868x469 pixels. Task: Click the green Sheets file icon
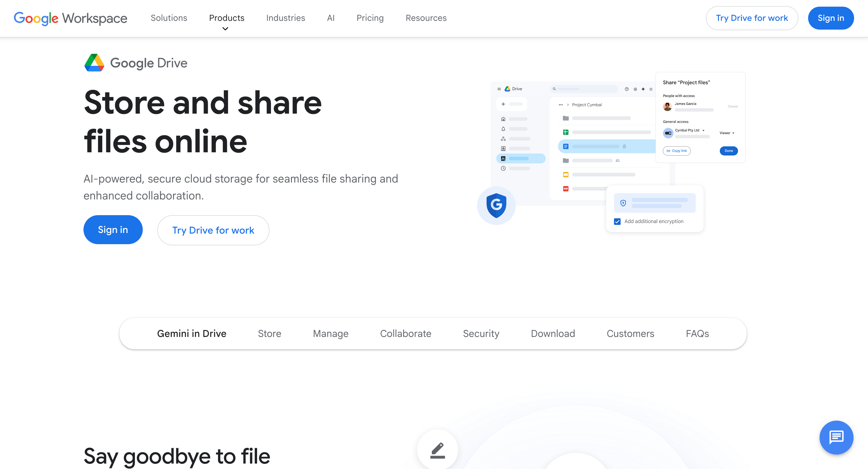click(566, 132)
